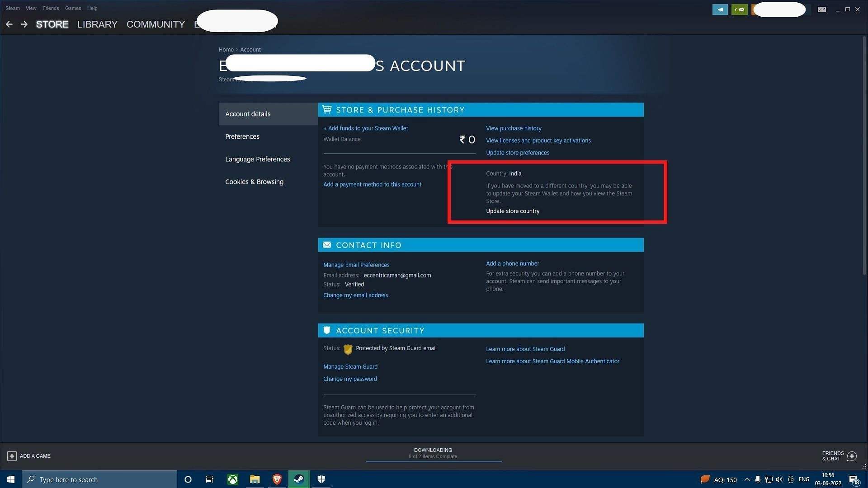Viewport: 868px width, 488px height.
Task: Toggle Steam Guard email protection
Action: pyautogui.click(x=350, y=366)
